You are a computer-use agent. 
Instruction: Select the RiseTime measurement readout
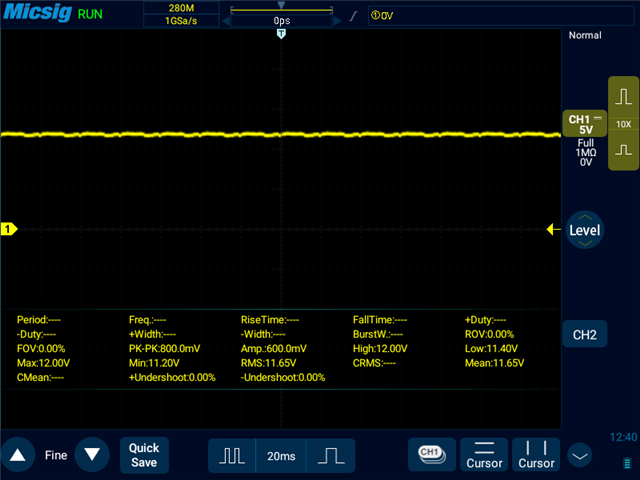pos(270,320)
